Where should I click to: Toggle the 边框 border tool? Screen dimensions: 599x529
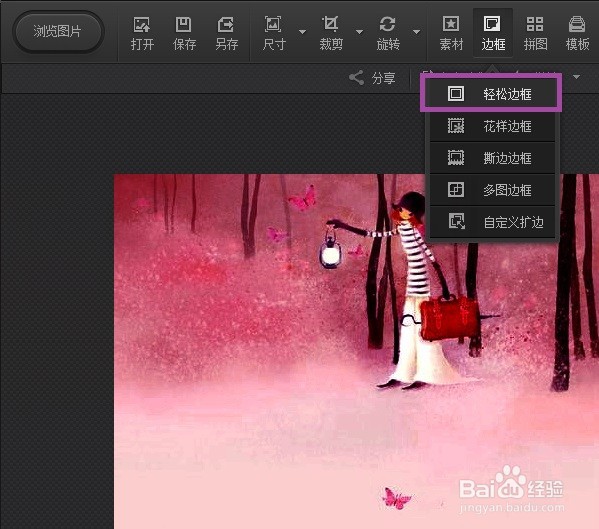(x=493, y=33)
